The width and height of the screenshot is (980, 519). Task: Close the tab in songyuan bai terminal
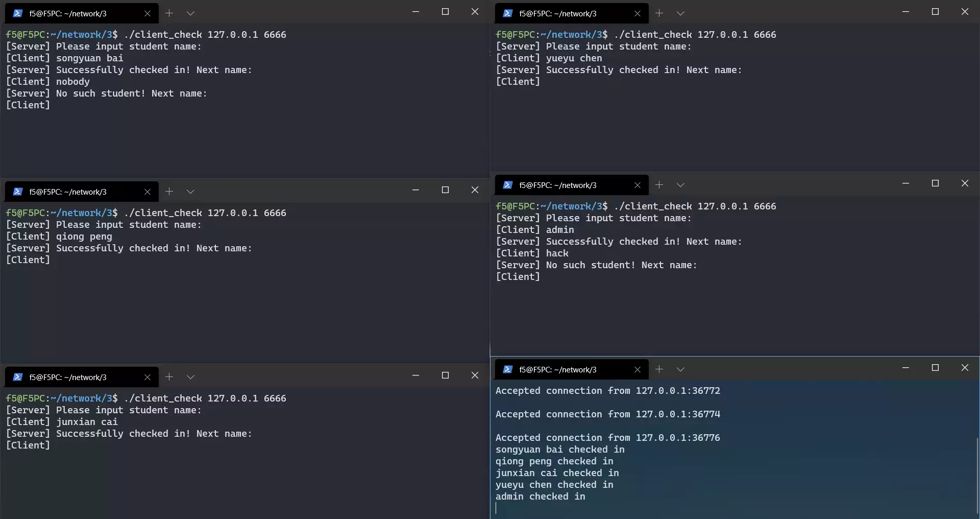point(148,13)
